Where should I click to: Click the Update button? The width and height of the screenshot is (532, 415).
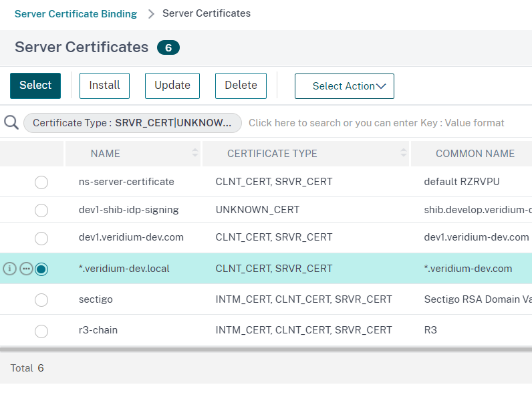tap(172, 86)
